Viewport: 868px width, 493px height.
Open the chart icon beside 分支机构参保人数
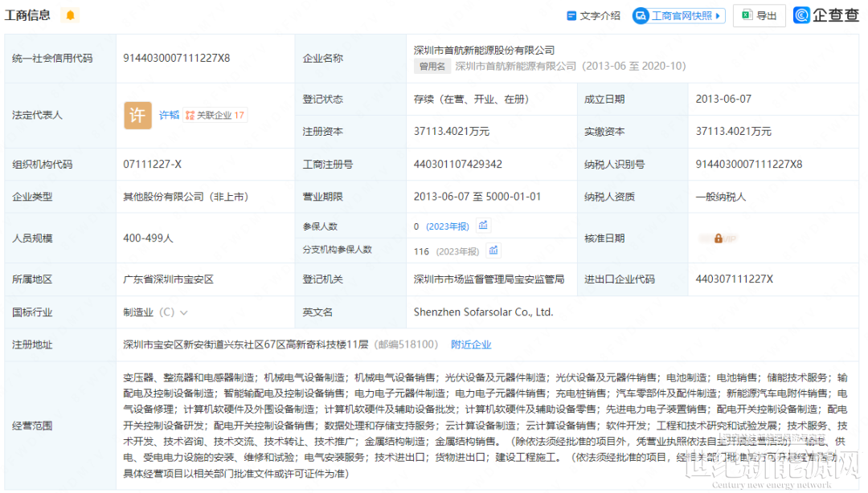pyautogui.click(x=493, y=250)
